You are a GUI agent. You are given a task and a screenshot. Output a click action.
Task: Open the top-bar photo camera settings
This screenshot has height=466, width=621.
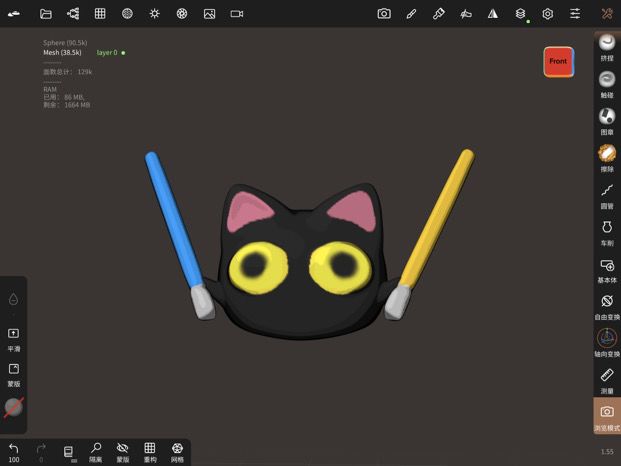(384, 14)
